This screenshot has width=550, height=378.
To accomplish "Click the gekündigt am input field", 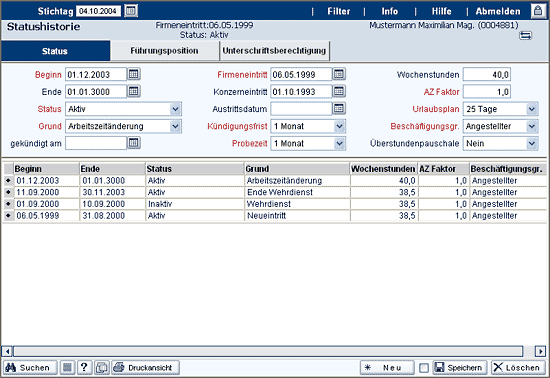I will (96, 143).
